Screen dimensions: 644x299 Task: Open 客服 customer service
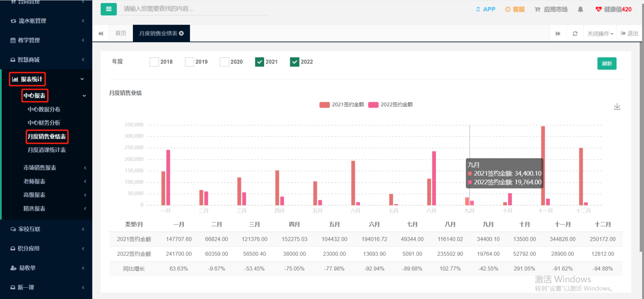pyautogui.click(x=515, y=9)
